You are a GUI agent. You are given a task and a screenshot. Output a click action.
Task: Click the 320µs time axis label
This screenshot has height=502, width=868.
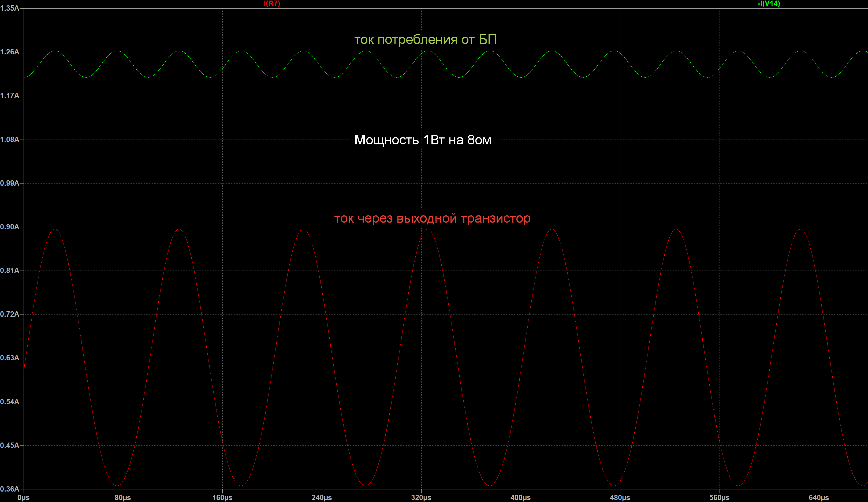click(421, 497)
